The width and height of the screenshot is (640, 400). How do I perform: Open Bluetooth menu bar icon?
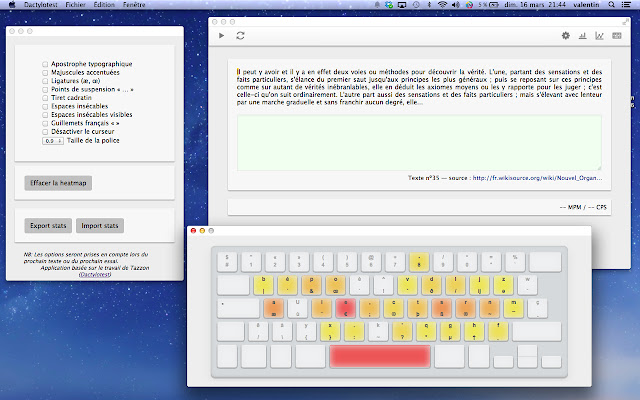[429, 4]
